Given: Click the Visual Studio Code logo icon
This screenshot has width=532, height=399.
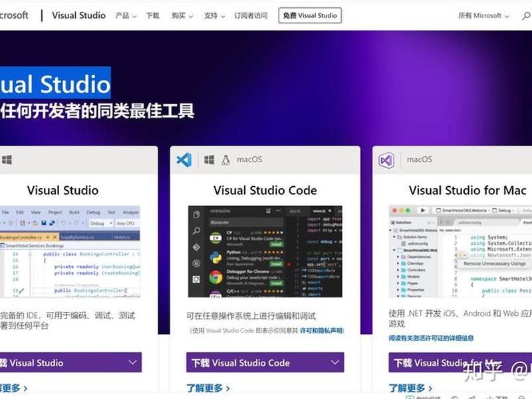Looking at the screenshot, I should coord(184,160).
